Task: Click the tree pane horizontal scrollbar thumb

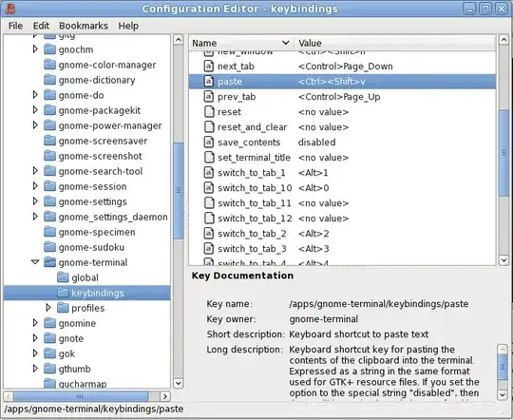Action: pos(81,396)
